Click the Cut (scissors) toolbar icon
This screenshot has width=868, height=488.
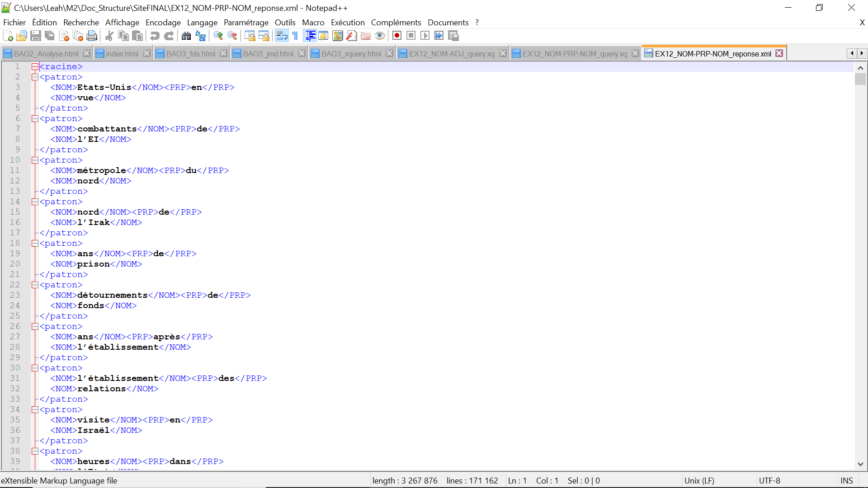click(x=109, y=36)
